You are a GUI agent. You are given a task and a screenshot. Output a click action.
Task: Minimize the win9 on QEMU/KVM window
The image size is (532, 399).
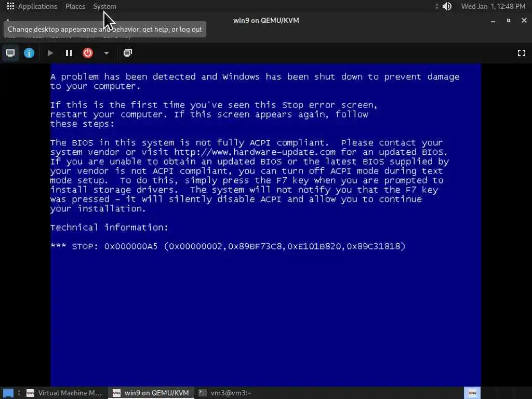click(x=493, y=21)
